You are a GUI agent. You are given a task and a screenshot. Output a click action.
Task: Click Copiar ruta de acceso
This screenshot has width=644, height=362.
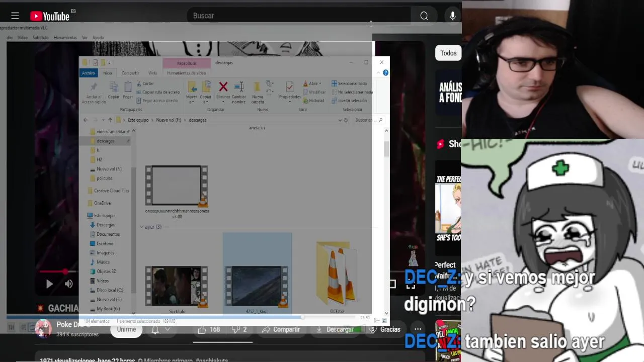point(157,92)
